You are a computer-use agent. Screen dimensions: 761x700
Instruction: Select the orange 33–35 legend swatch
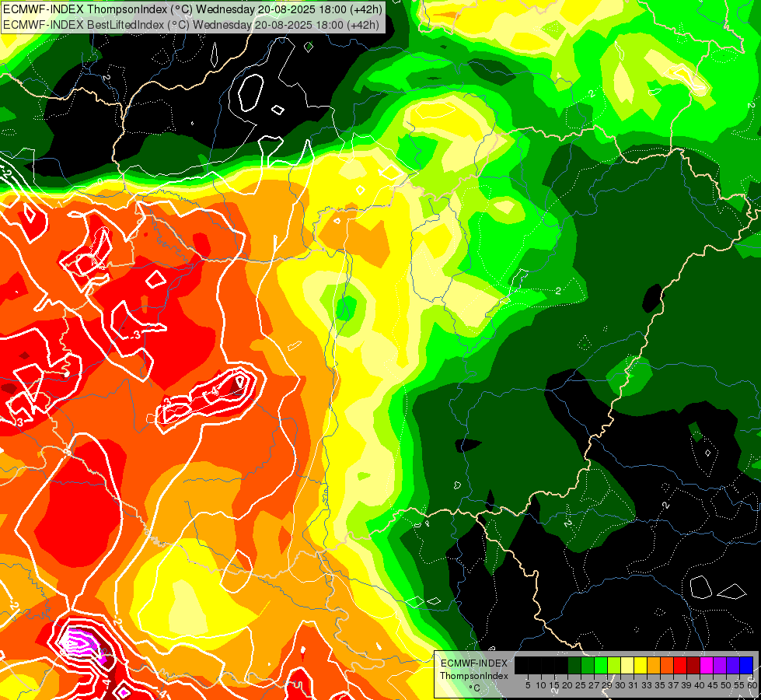point(654,665)
